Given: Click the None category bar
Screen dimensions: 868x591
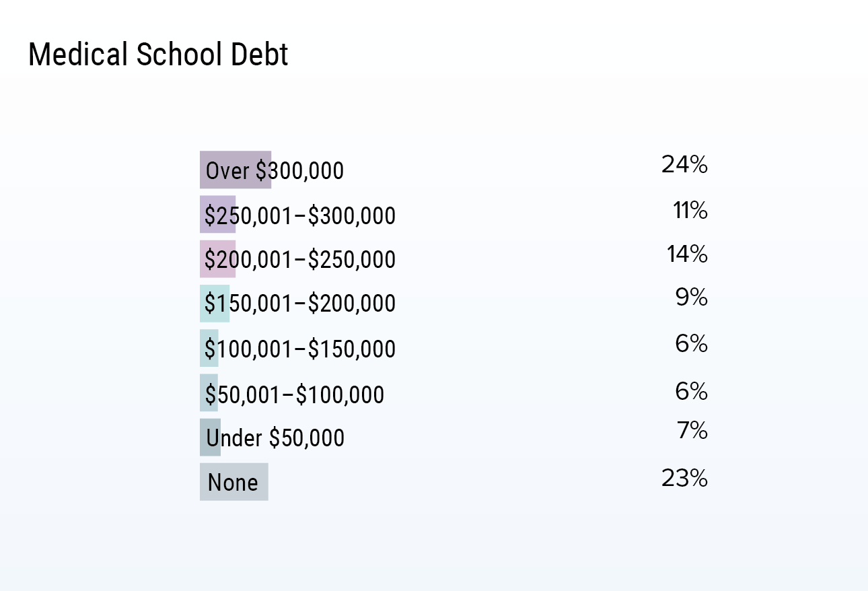Looking at the screenshot, I should 234,482.
